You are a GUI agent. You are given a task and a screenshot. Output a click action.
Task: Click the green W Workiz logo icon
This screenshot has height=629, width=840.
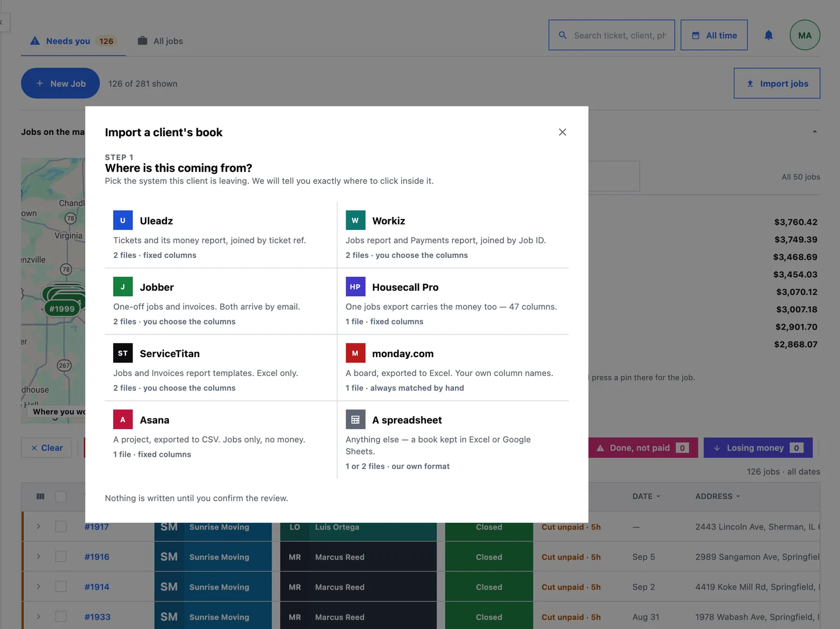tap(355, 220)
